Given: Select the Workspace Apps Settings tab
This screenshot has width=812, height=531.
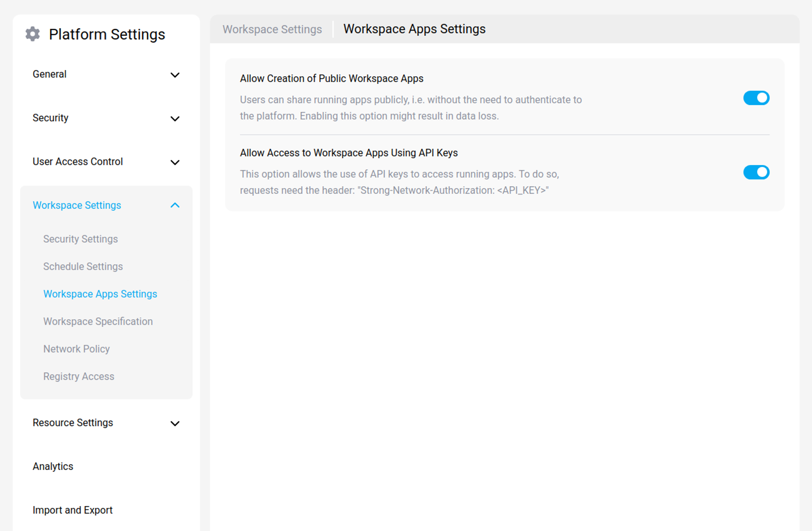Looking at the screenshot, I should coord(414,29).
